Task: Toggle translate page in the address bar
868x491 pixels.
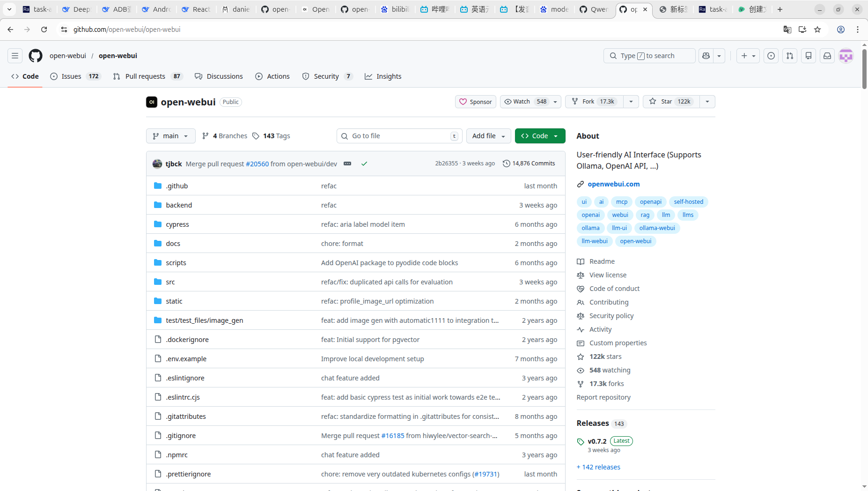Action: click(x=787, y=29)
